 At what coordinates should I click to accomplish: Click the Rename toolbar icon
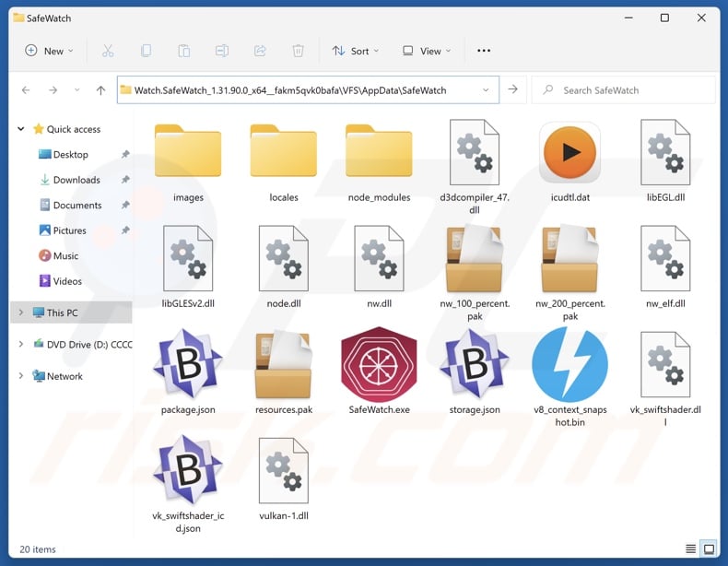pyautogui.click(x=222, y=51)
